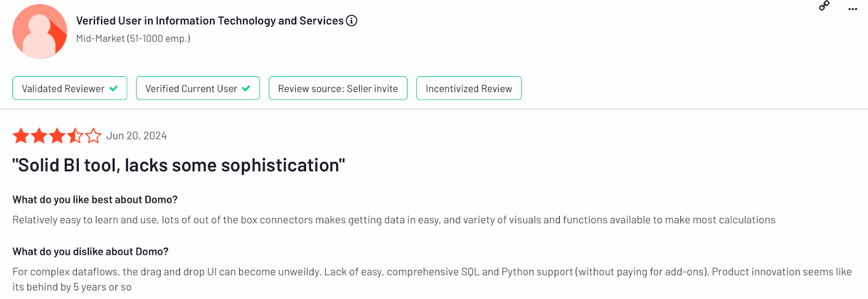The height and width of the screenshot is (299, 868).
Task: Open the review titled Solid BI tool
Action: [179, 165]
